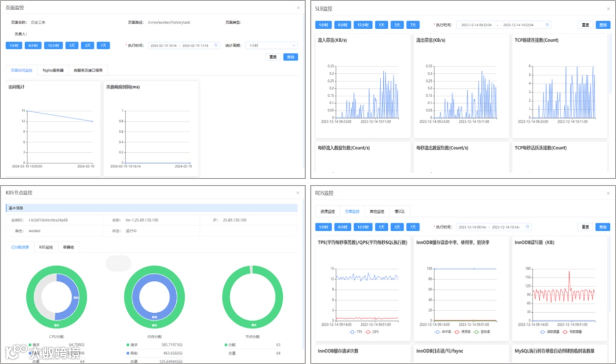
Task: Close the K8S节点监控 panel
Action: click(x=298, y=193)
